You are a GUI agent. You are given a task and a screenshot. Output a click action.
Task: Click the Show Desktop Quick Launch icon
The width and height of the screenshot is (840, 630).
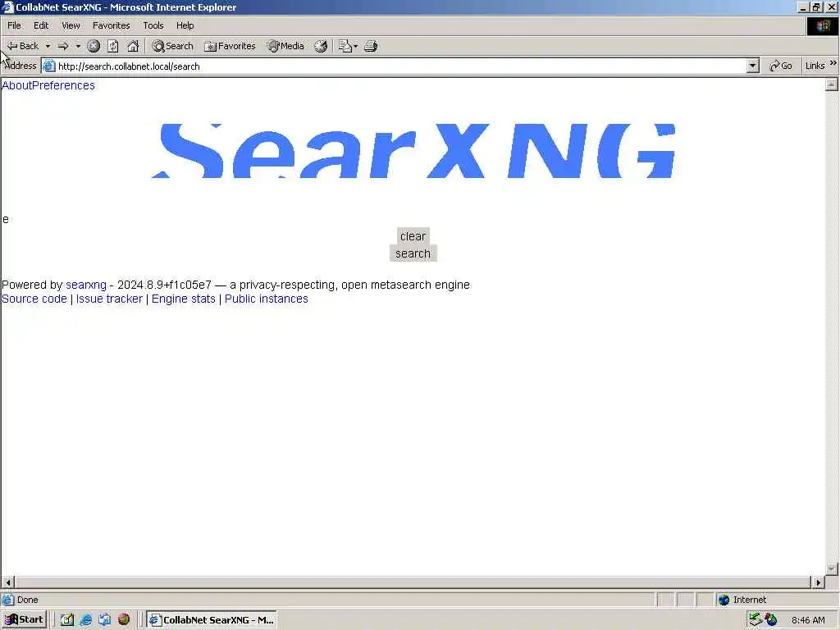[104, 620]
